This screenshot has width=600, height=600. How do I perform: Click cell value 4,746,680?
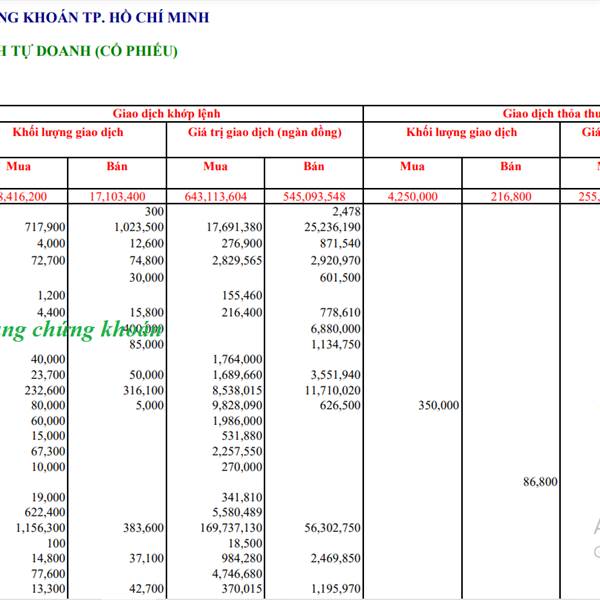(237, 574)
